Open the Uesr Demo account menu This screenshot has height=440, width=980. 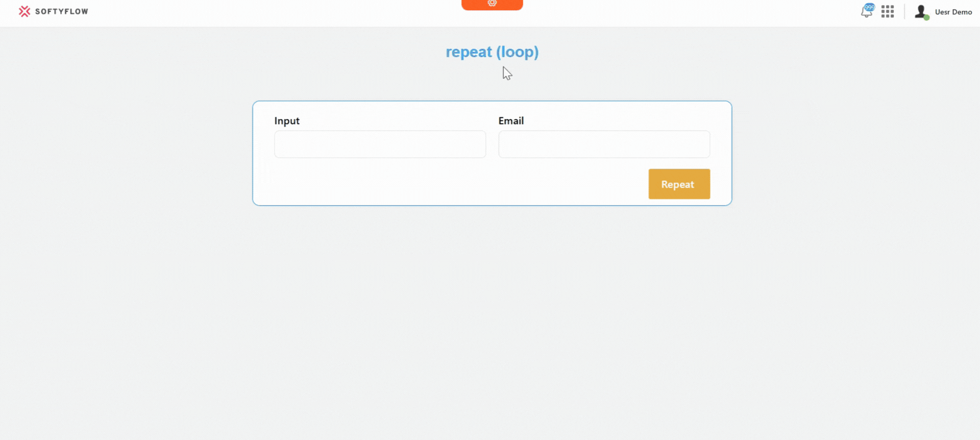tap(953, 12)
